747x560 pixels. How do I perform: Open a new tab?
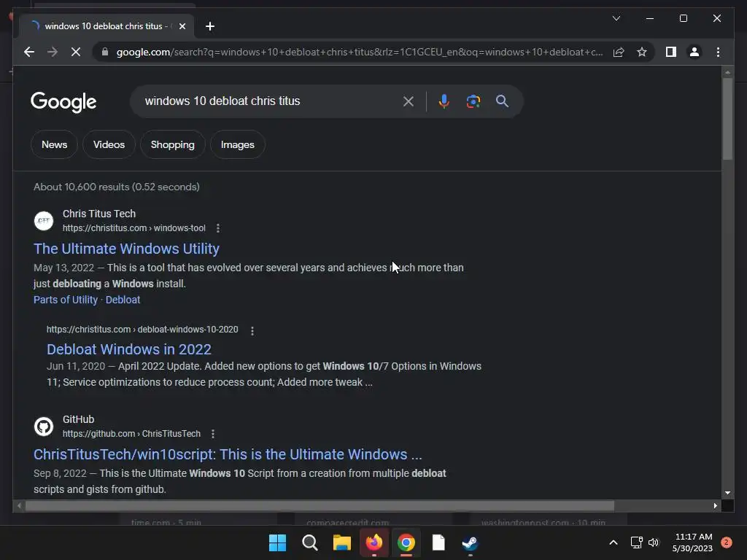pyautogui.click(x=210, y=26)
